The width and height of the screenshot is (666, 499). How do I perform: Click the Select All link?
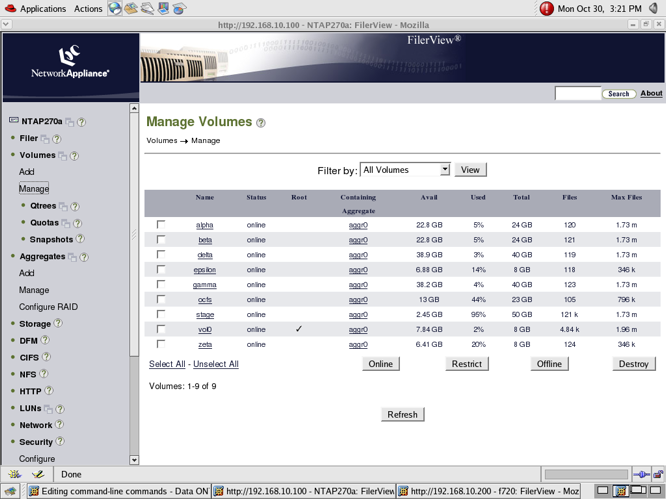coord(167,364)
